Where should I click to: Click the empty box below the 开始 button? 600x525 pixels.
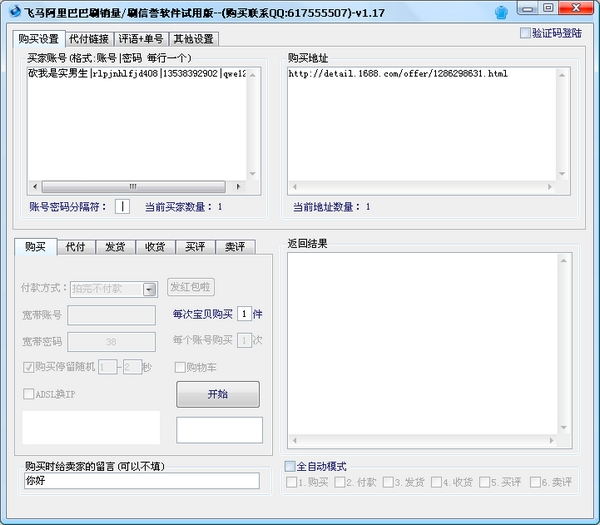tap(220, 430)
